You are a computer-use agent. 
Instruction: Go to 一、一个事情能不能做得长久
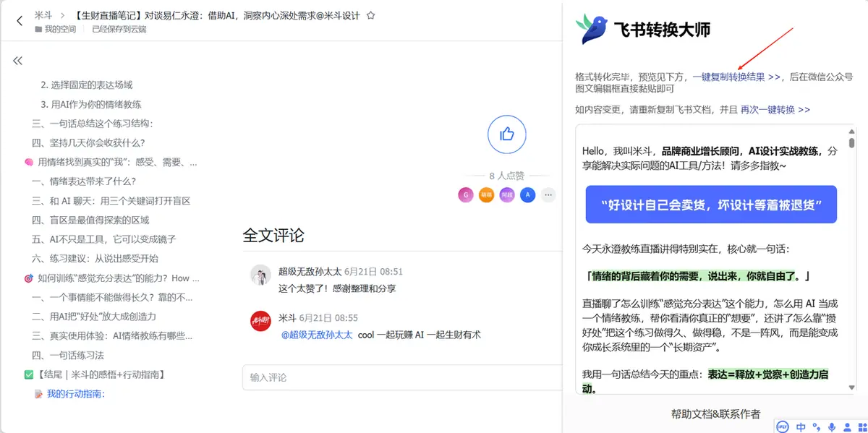(113, 297)
